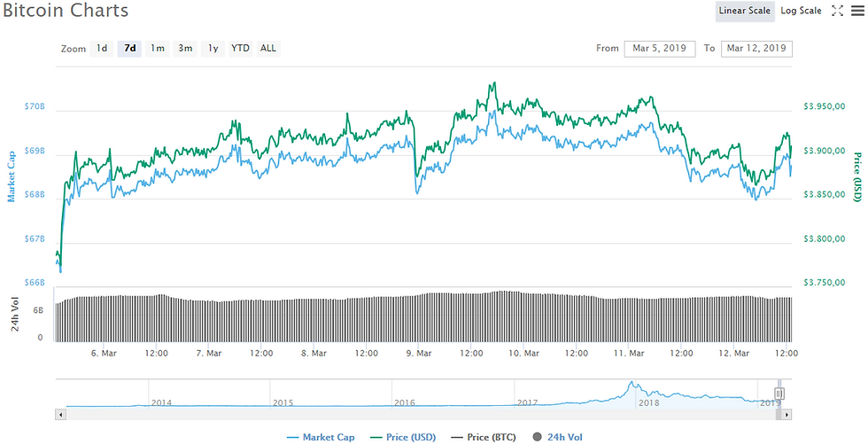Click the 24h Vol axis title
Screen dimensions: 868x445
[x=16, y=316]
